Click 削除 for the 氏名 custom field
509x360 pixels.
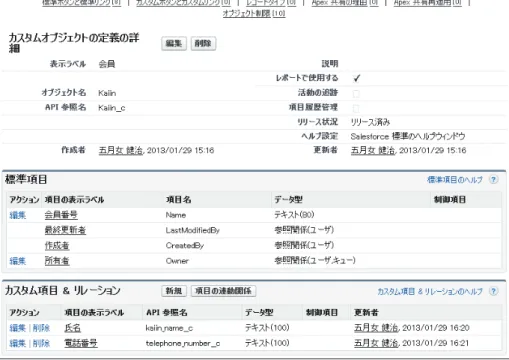41,328
